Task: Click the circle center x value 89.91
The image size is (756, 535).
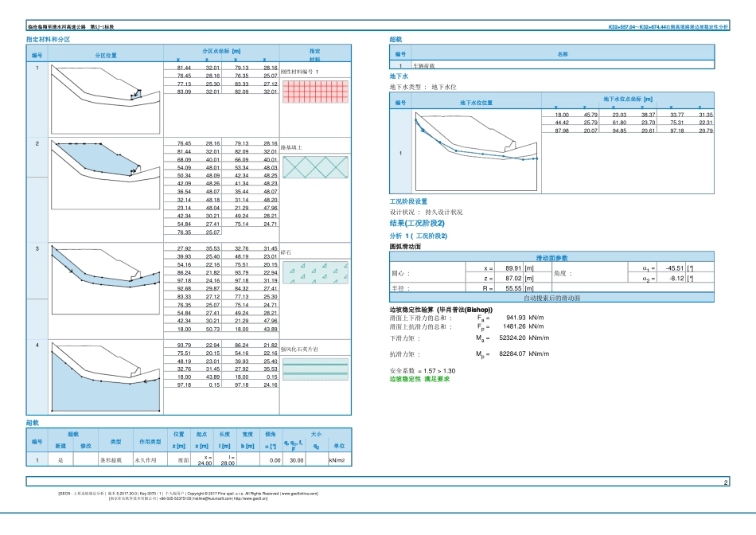Action: [513, 267]
